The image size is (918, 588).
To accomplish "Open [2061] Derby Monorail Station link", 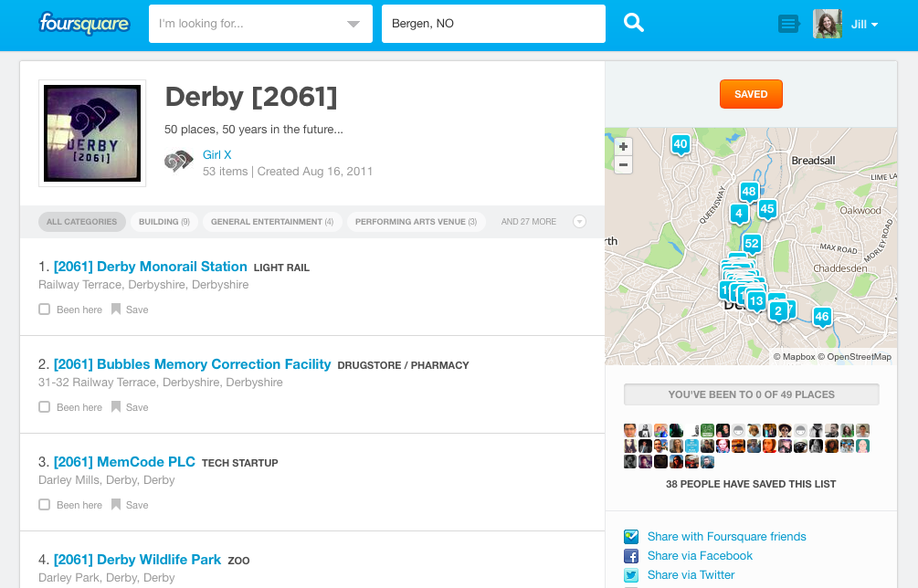I will pos(151,267).
